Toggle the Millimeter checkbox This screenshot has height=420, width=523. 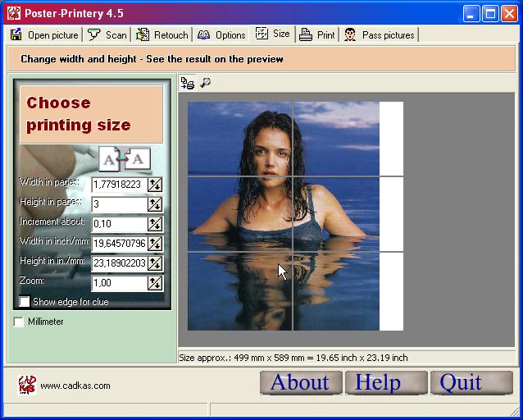[x=19, y=322]
